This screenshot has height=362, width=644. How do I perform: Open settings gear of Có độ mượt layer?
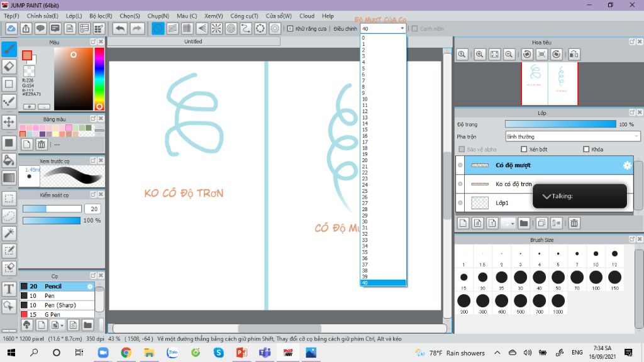tap(627, 165)
